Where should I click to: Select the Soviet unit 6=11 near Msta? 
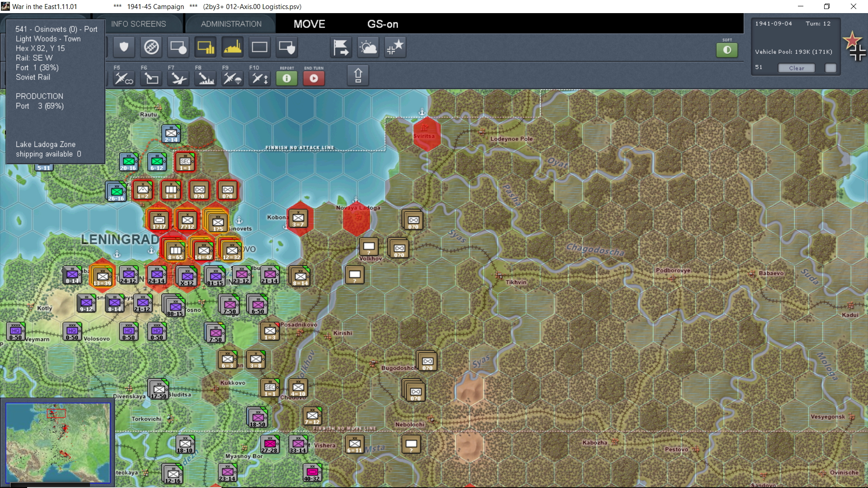click(x=355, y=444)
